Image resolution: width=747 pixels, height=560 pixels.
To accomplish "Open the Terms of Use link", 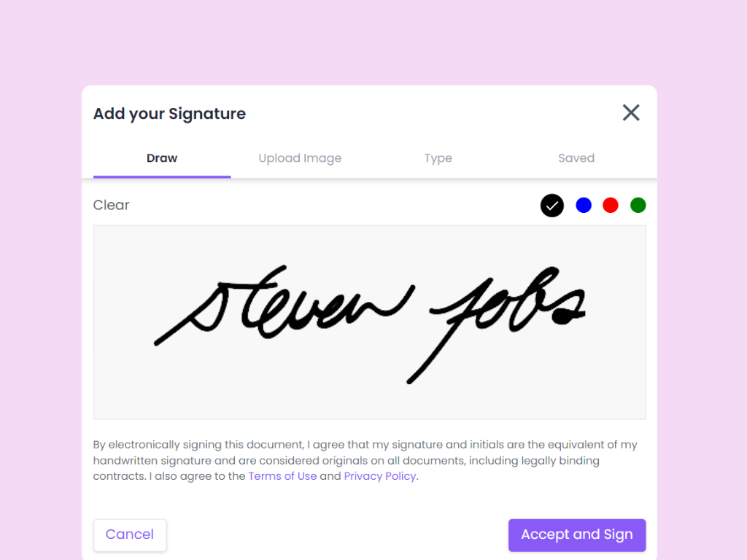I will point(282,476).
